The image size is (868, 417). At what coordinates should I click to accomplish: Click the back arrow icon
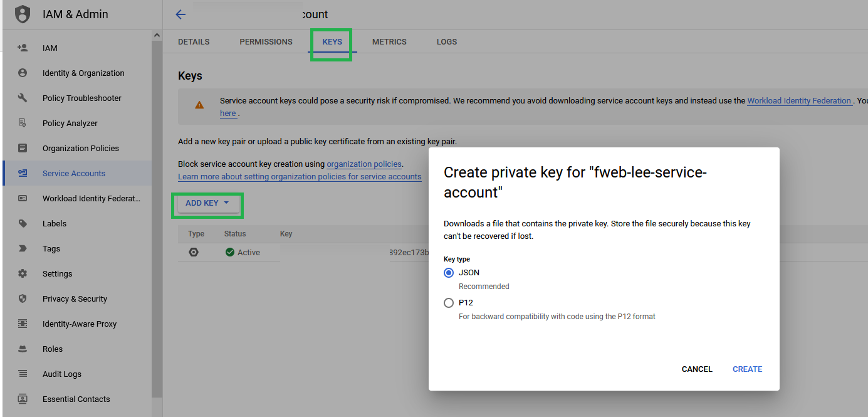pyautogui.click(x=180, y=14)
